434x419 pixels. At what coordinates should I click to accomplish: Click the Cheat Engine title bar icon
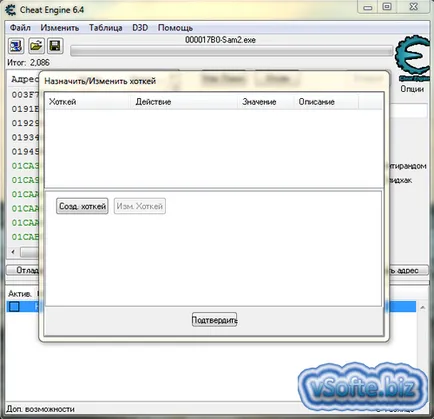click(x=10, y=10)
